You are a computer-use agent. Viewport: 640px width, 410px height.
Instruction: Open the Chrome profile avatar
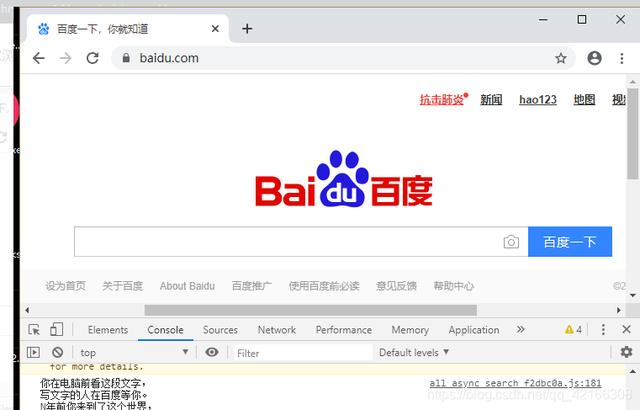click(x=594, y=58)
